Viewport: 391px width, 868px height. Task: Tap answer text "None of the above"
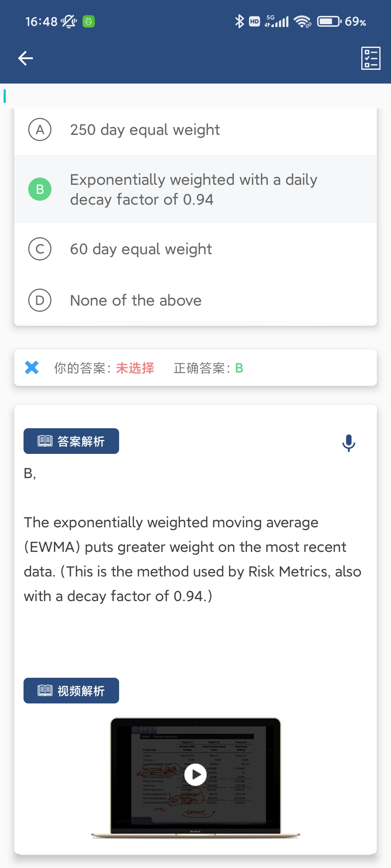point(136,301)
